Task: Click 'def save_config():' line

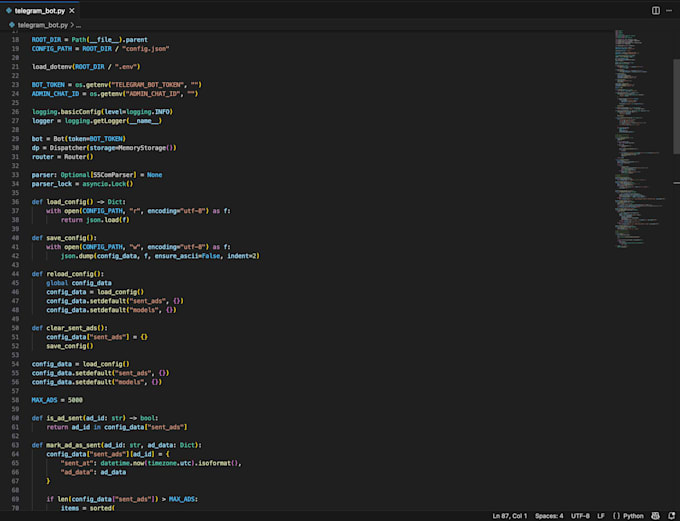Action: [x=64, y=238]
